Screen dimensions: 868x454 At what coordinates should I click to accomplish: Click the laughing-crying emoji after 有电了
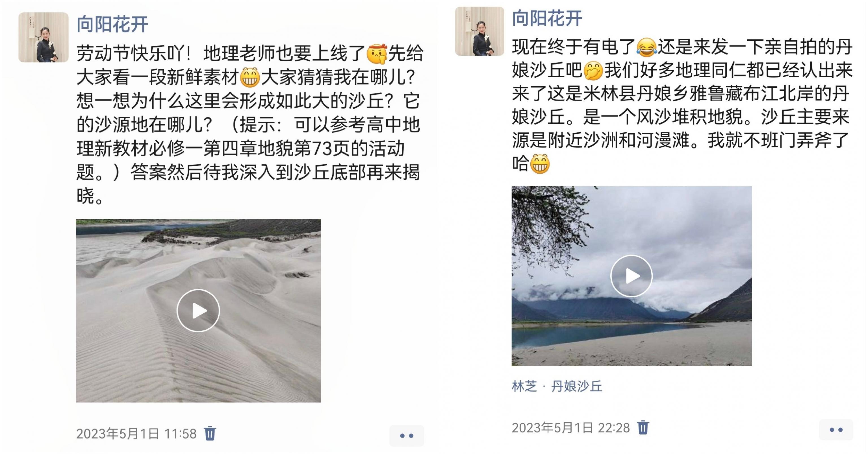tap(646, 47)
